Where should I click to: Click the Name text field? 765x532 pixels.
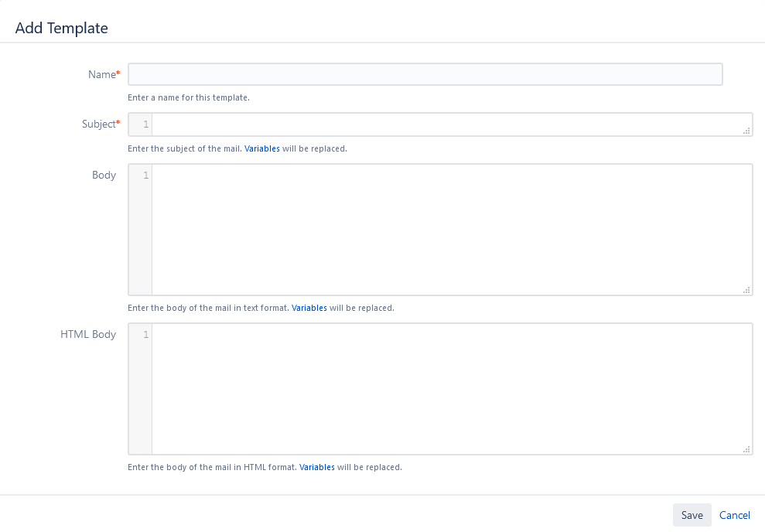(x=425, y=74)
